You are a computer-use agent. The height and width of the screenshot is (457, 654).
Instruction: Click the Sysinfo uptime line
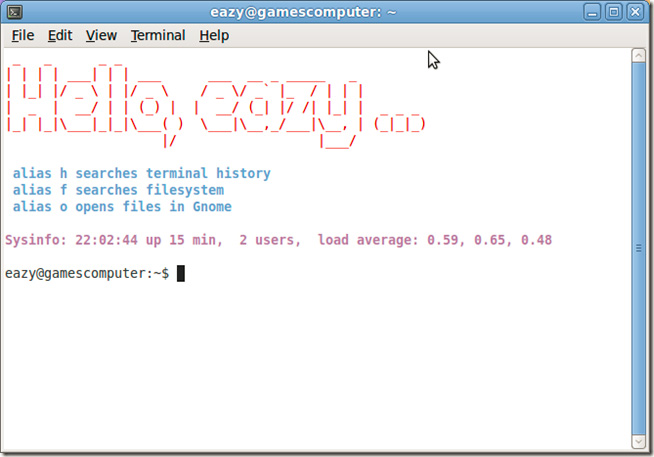click(x=279, y=240)
